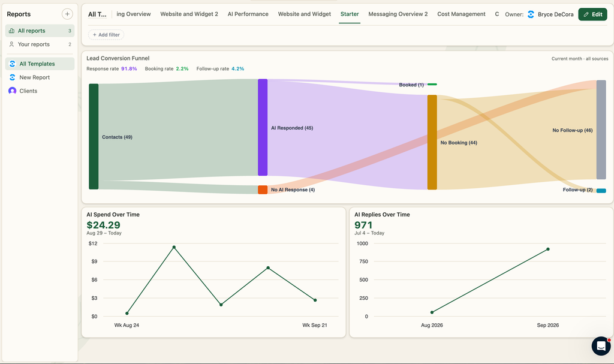Click the AI Replies Over Time title
Viewport: 614px width, 364px height.
pyautogui.click(x=382, y=214)
